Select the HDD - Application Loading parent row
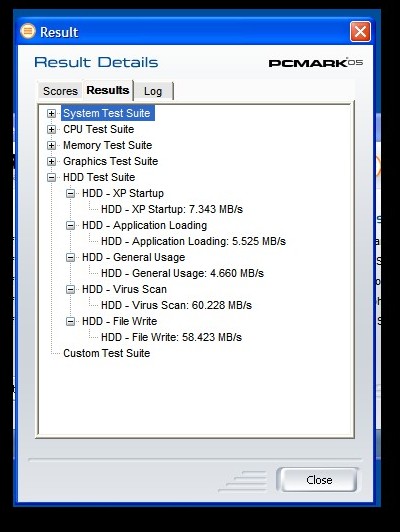The image size is (400, 532). point(145,225)
